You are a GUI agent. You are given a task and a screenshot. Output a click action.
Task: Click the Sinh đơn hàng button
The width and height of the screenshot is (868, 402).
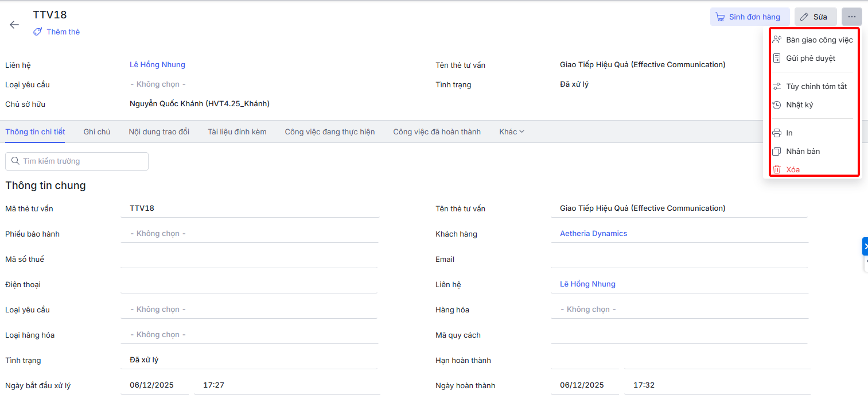pyautogui.click(x=749, y=17)
